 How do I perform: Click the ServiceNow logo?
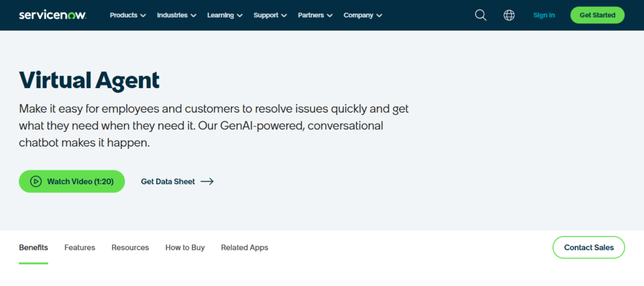coord(53,15)
